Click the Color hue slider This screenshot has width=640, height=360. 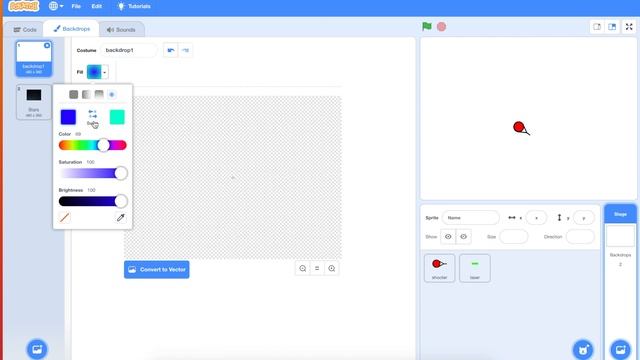(x=93, y=145)
